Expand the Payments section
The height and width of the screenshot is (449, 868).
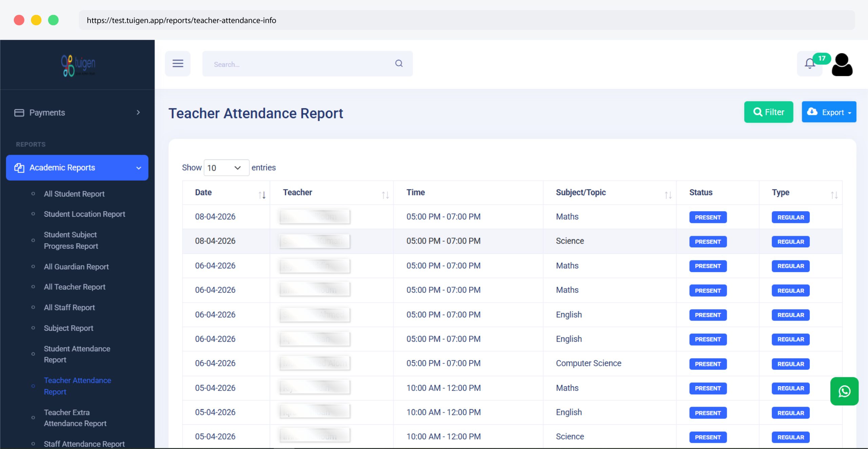(139, 112)
